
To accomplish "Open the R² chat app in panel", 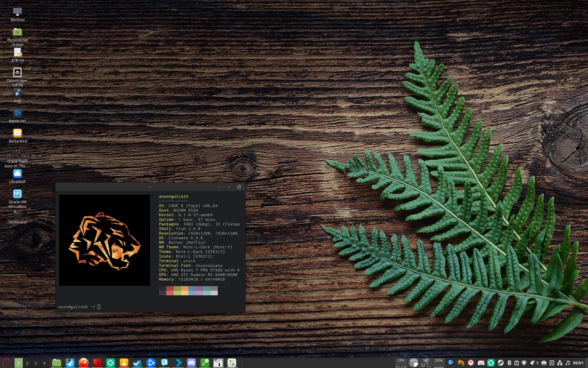I will (164, 363).
